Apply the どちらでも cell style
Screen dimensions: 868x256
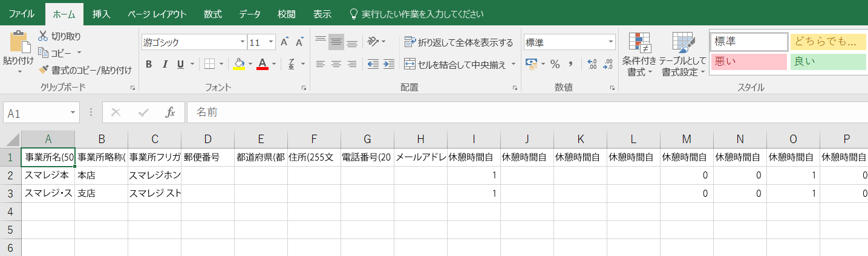[829, 42]
